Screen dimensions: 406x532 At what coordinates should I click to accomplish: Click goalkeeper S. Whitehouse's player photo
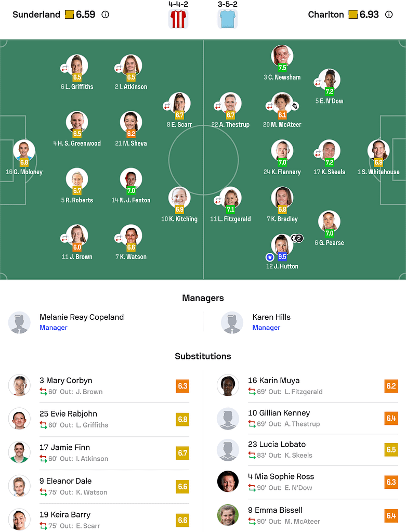tap(378, 150)
